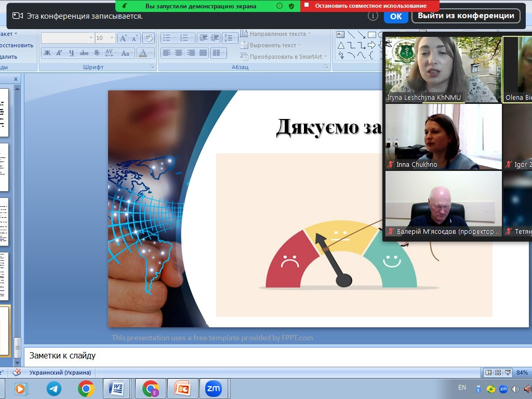The image size is (532, 399).
Task: Select the straight Line shape
Action: click(351, 35)
